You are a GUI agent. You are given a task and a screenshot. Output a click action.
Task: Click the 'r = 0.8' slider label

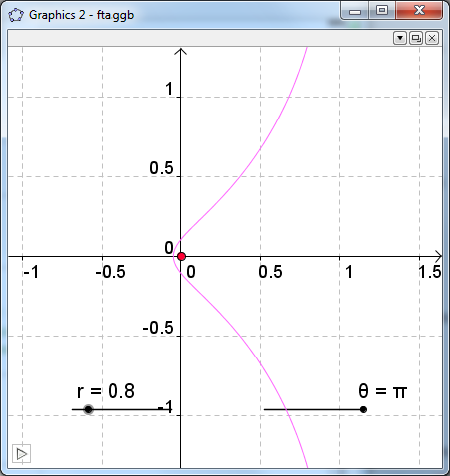point(106,391)
